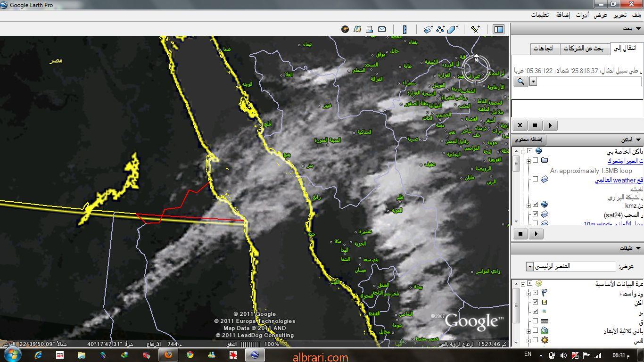Enable the Roads layer checkbox
Image resolution: width=644 pixels, height=362 pixels.
[x=535, y=321]
